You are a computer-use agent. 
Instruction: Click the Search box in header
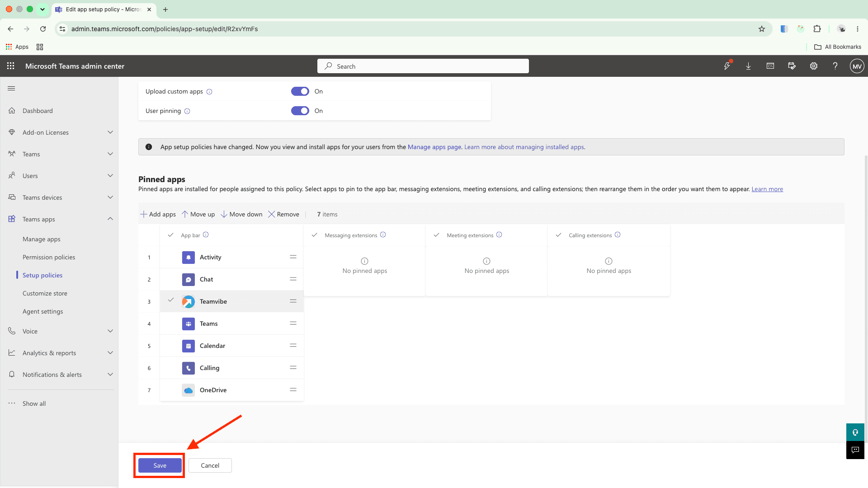click(x=423, y=66)
